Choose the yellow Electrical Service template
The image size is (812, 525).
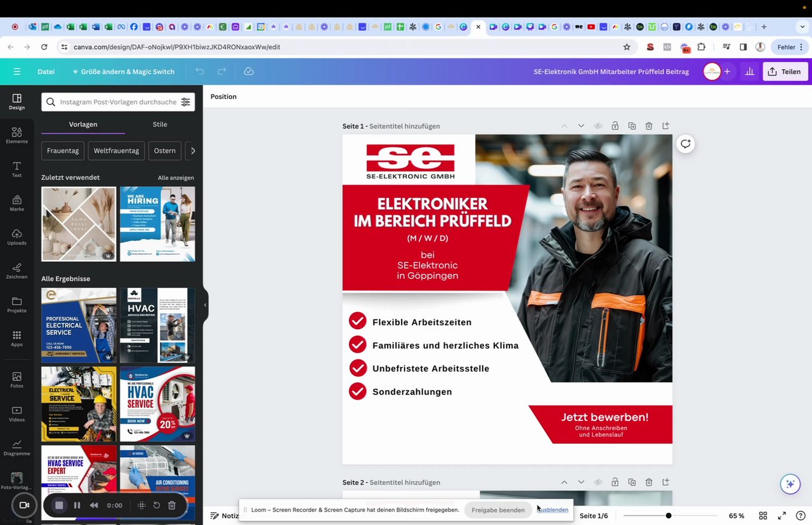79,404
